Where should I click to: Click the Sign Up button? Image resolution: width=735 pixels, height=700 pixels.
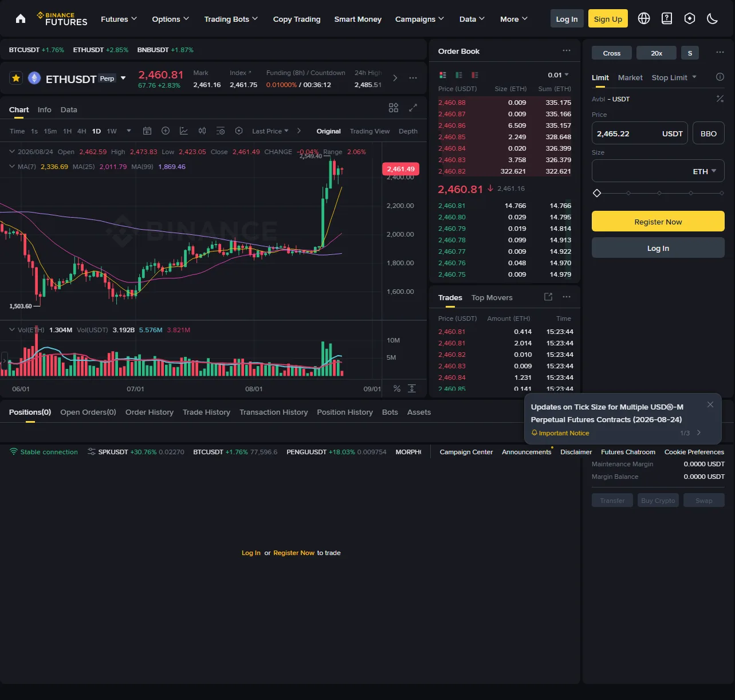click(608, 18)
